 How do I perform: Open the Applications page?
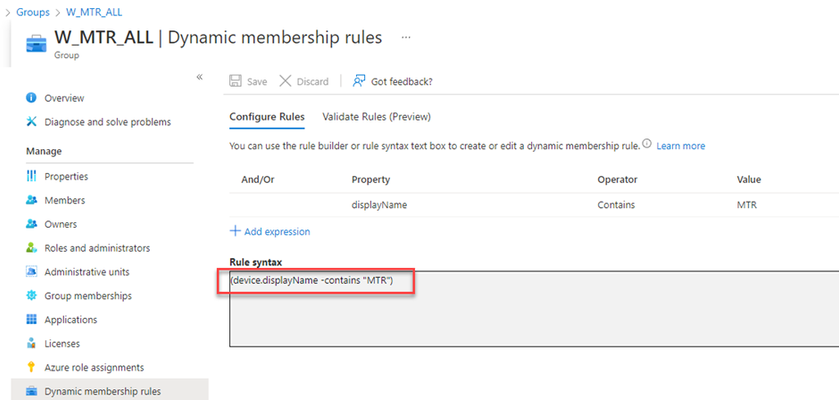point(71,320)
